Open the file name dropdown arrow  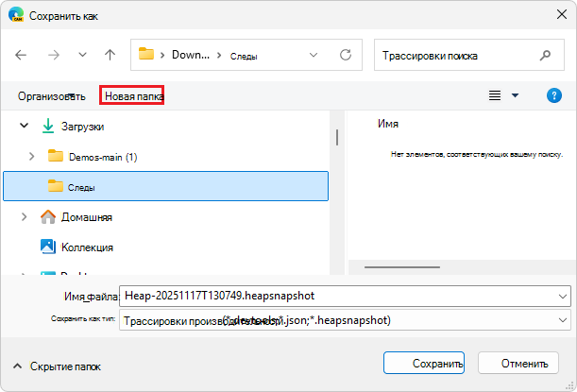click(x=562, y=296)
